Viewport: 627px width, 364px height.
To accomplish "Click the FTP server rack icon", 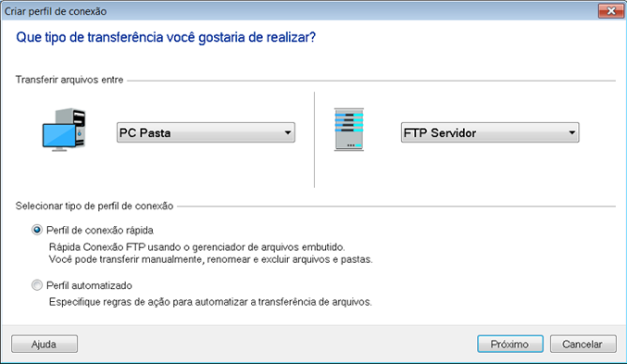I will pos(349,130).
